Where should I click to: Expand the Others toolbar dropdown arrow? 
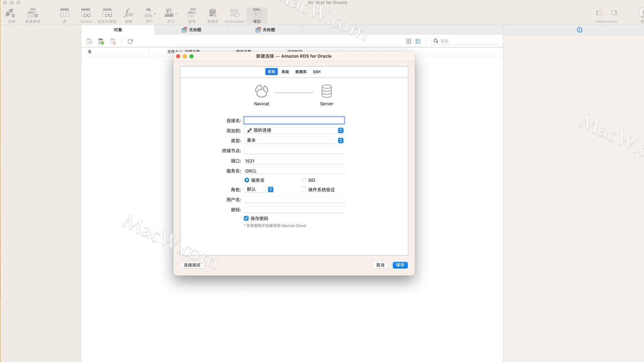[x=176, y=14]
